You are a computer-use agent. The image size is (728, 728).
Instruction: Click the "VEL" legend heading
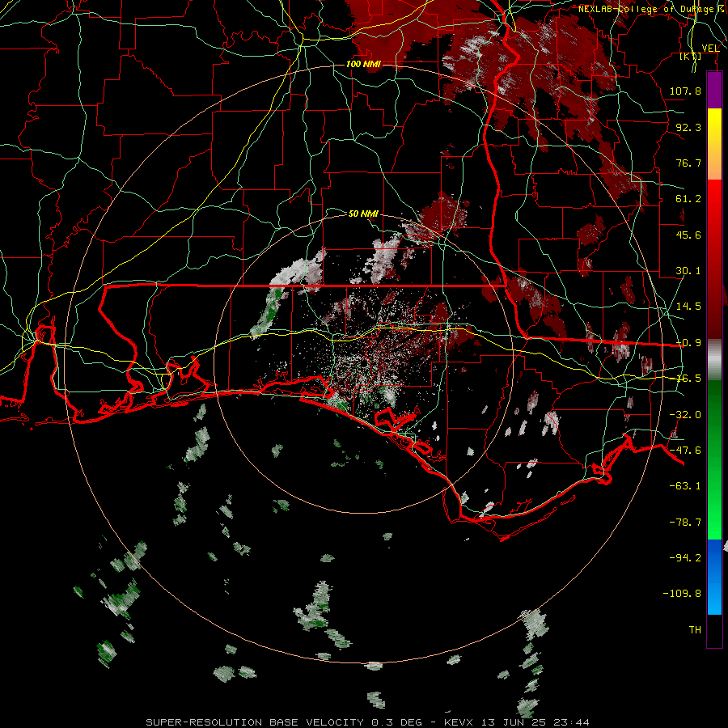coord(710,48)
